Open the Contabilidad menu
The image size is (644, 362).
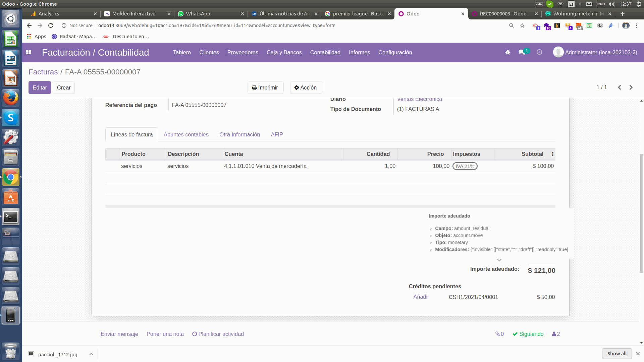(325, 52)
